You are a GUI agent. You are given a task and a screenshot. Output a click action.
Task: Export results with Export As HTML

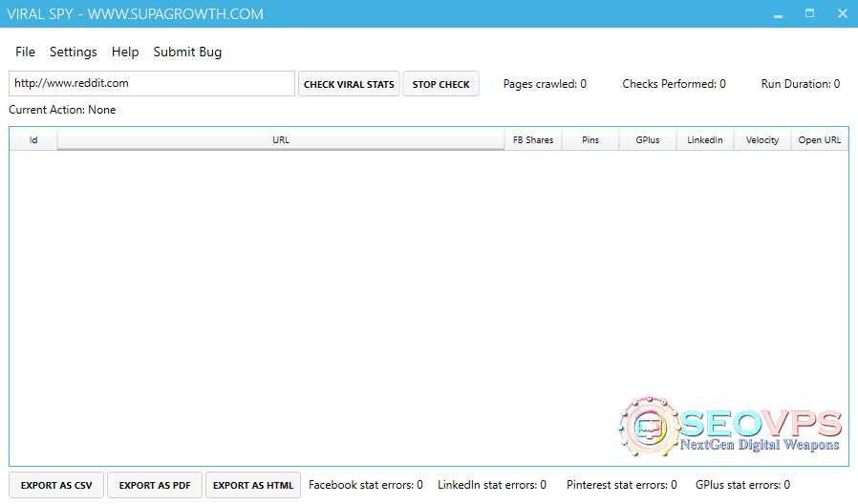coord(253,485)
